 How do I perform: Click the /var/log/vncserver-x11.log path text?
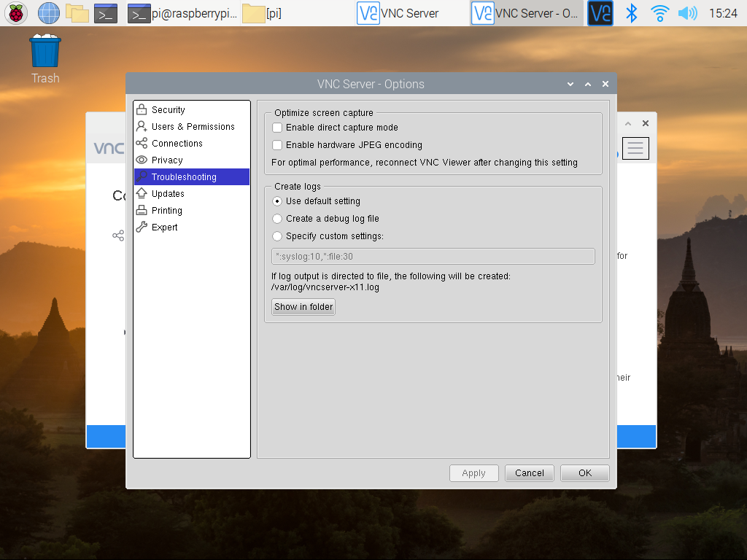[325, 287]
